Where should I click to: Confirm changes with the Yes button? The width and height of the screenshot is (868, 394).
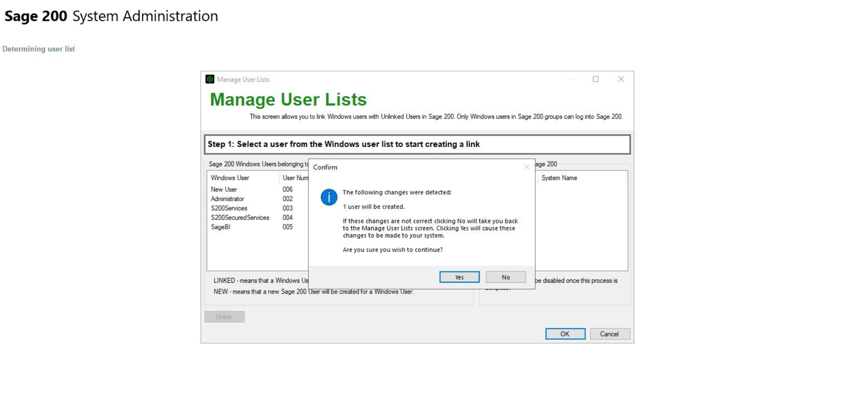[459, 277]
